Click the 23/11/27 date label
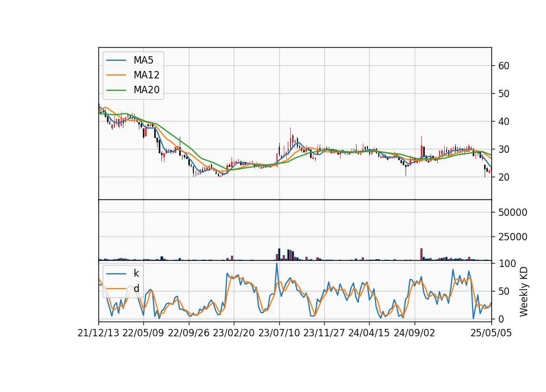Viewport: 546px width, 392px height. (x=324, y=333)
